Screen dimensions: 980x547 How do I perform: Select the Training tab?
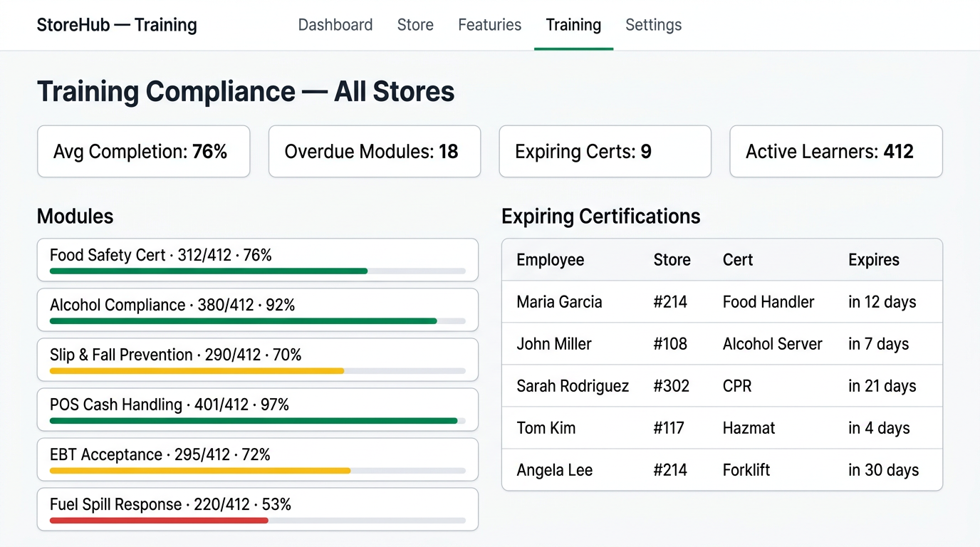pyautogui.click(x=573, y=25)
